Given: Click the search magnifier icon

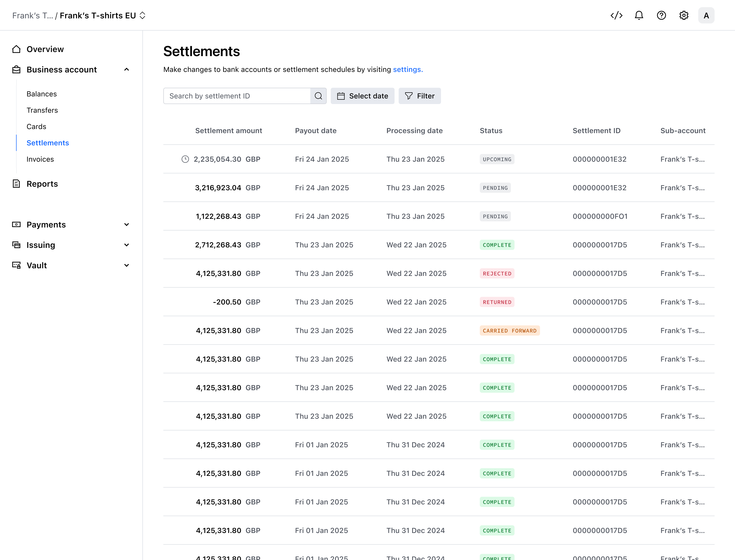Looking at the screenshot, I should click(318, 96).
